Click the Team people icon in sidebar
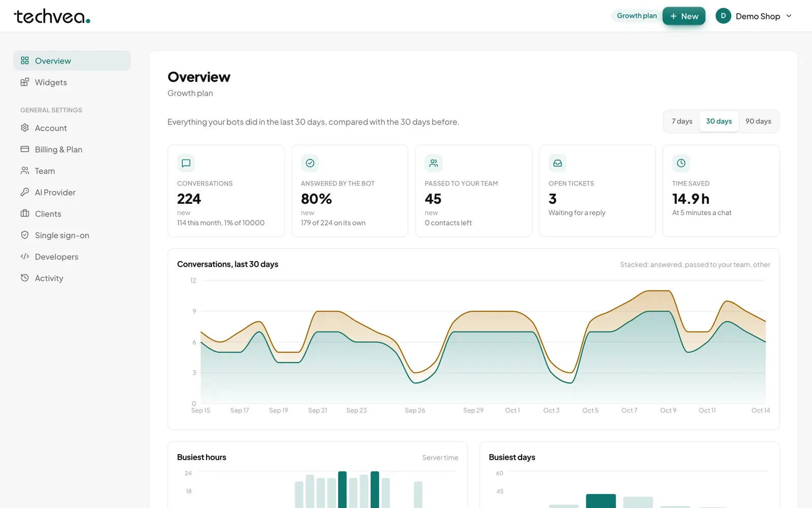Image resolution: width=812 pixels, height=508 pixels. pos(25,171)
